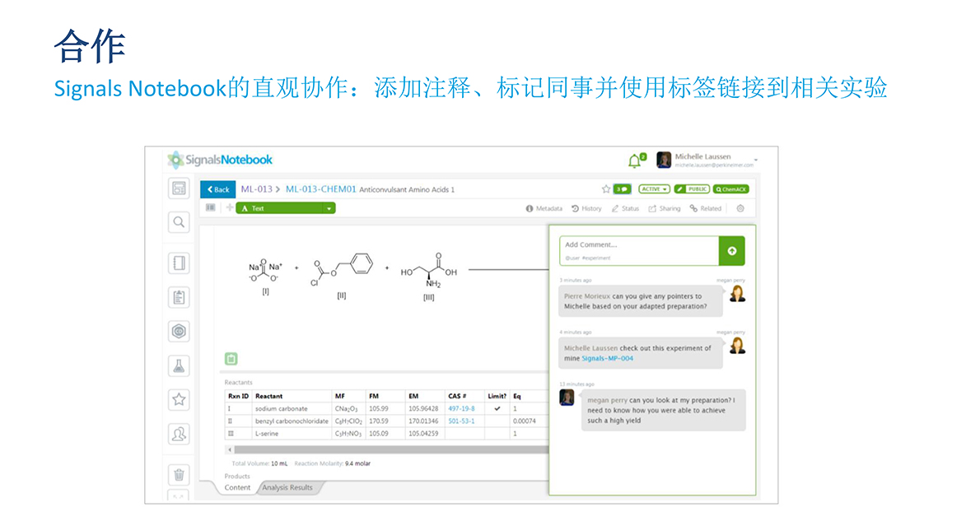Click the plus add-section icon
Image resolution: width=980 pixels, height=507 pixels.
click(230, 208)
